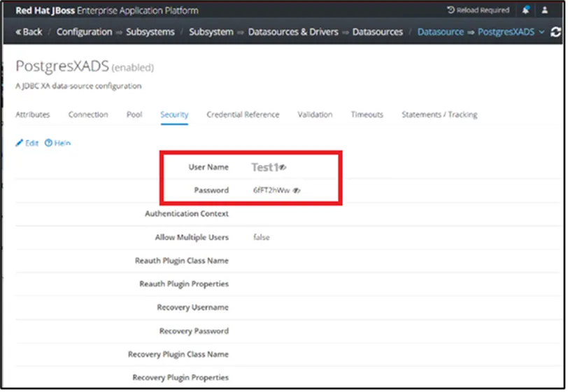The height and width of the screenshot is (392, 568).
Task: Click the 'false' value for Allow Multiple Users
Action: tap(261, 238)
